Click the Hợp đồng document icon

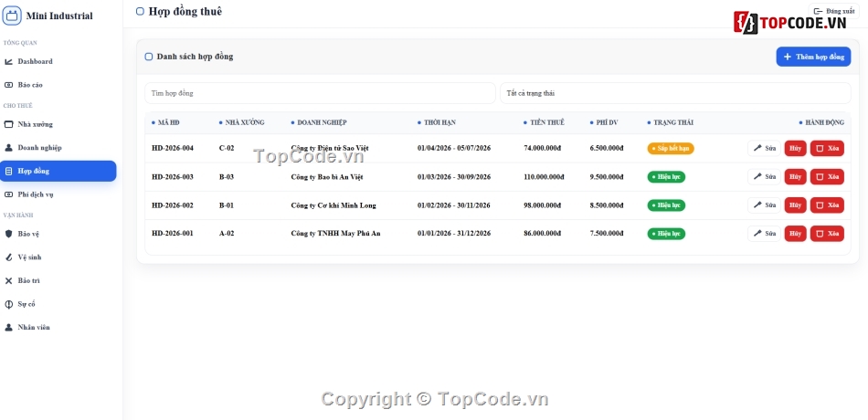[x=8, y=171]
